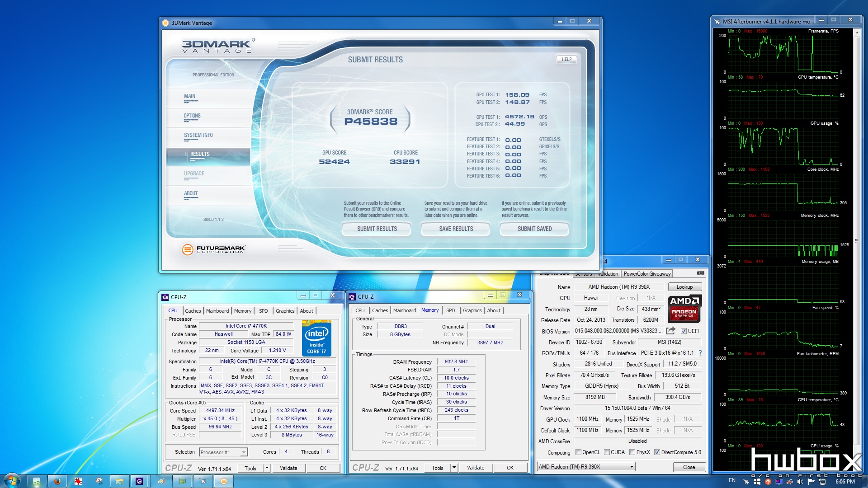Click the AMD Radeon Graphics logo
The image size is (868, 488).
pyautogui.click(x=684, y=309)
